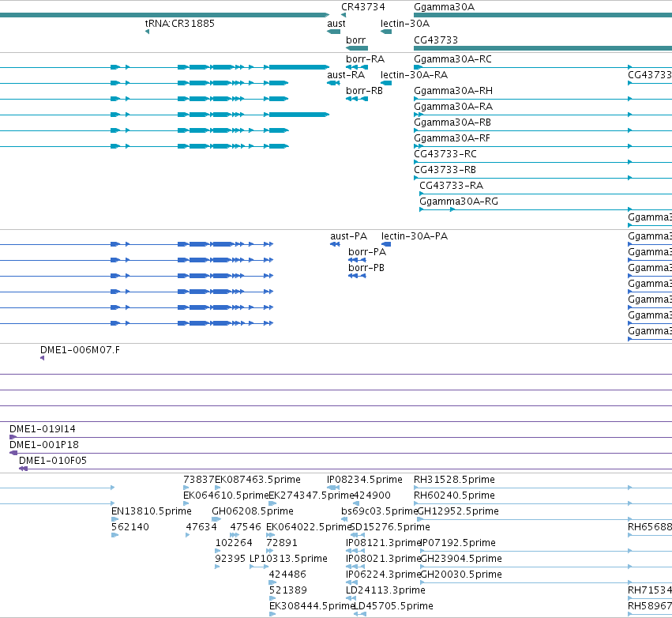Select the RH60240.5prime EST label
This screenshot has width=672, height=618.
[454, 496]
